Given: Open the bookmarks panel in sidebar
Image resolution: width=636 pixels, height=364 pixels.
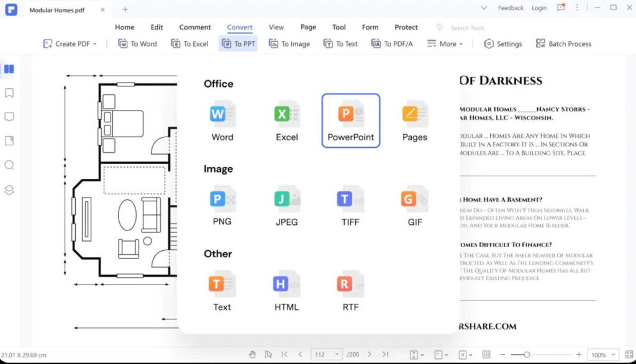Looking at the screenshot, I should click(x=9, y=93).
